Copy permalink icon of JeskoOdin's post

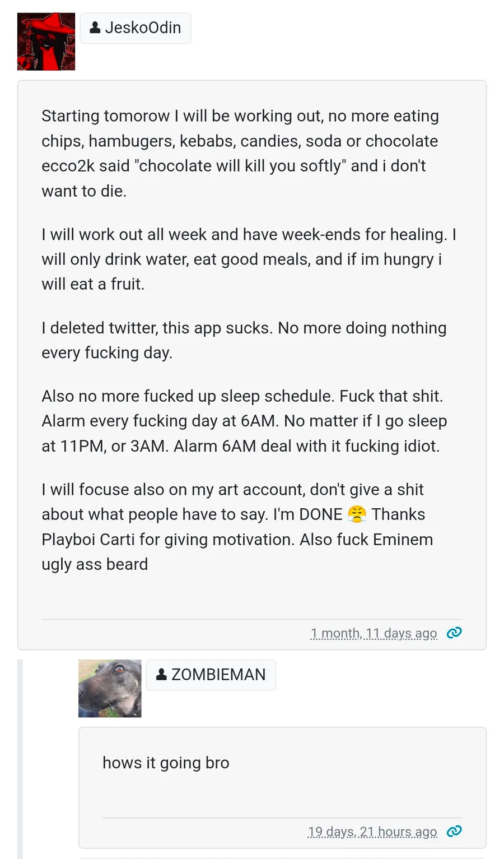point(454,633)
